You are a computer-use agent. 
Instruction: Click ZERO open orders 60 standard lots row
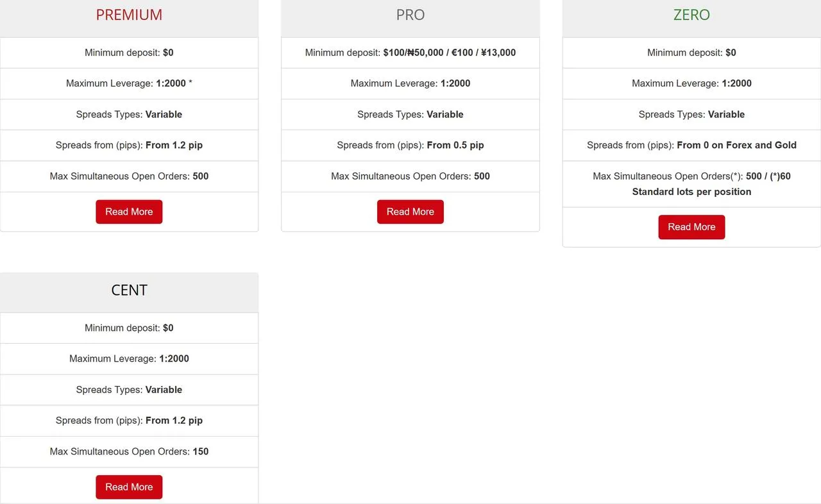click(x=691, y=183)
